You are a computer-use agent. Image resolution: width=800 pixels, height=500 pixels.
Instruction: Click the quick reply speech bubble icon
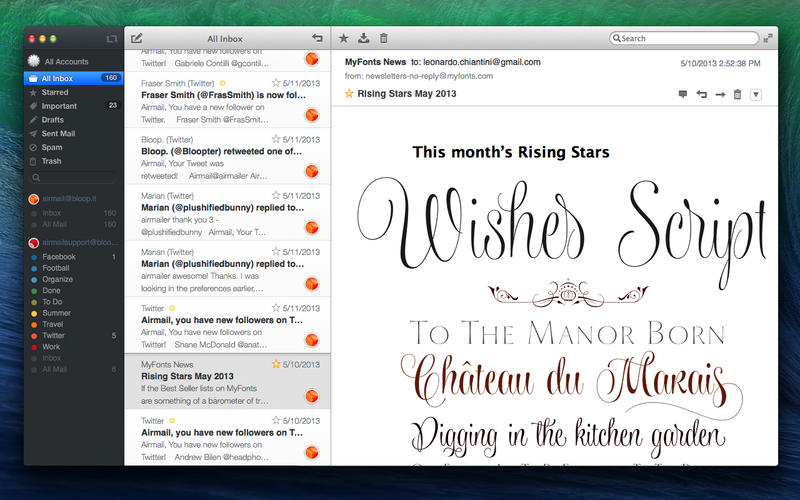tap(683, 94)
